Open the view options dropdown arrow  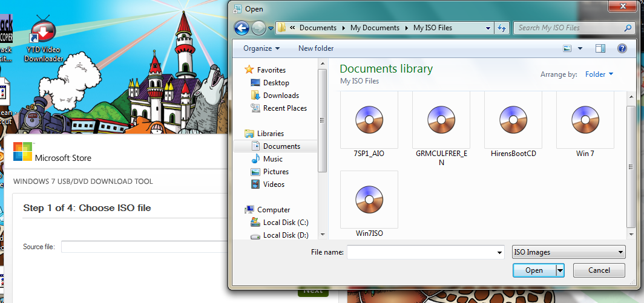tap(580, 48)
